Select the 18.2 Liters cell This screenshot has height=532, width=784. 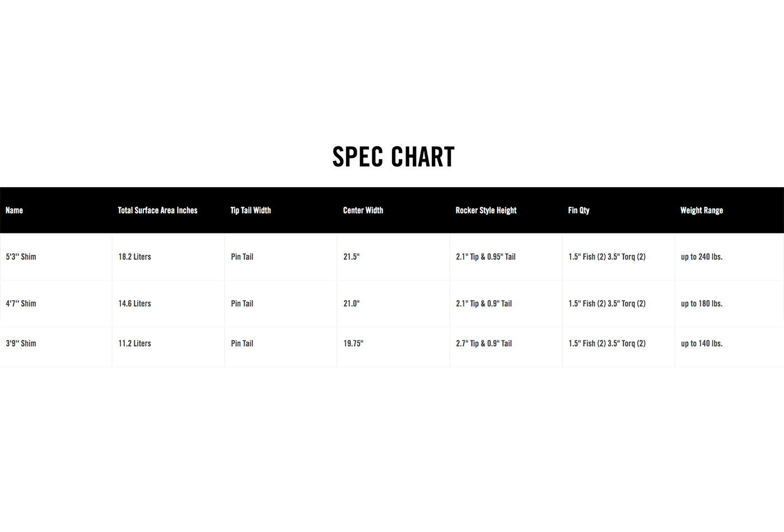tap(134, 257)
